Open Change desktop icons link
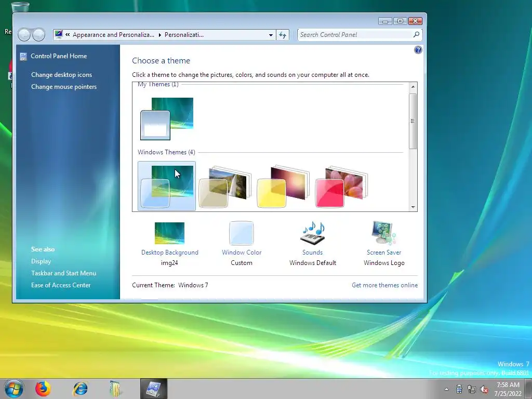Screen dimensions: 532x399 coord(61,75)
